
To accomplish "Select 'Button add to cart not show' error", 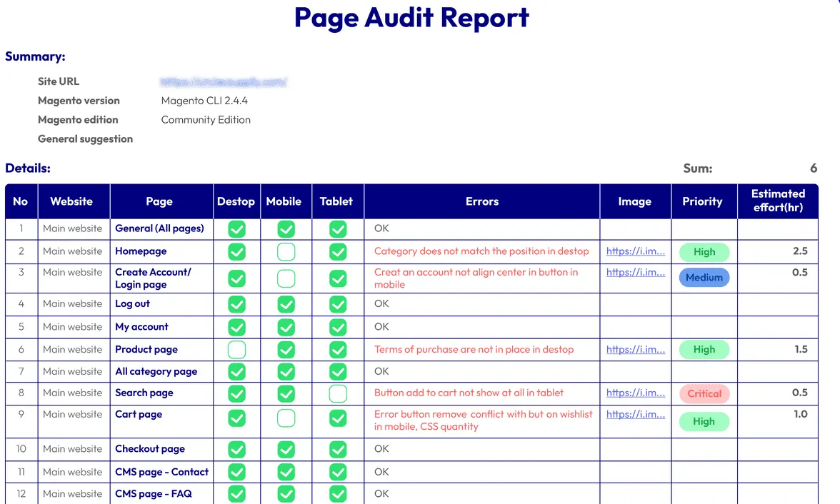I will (469, 393).
